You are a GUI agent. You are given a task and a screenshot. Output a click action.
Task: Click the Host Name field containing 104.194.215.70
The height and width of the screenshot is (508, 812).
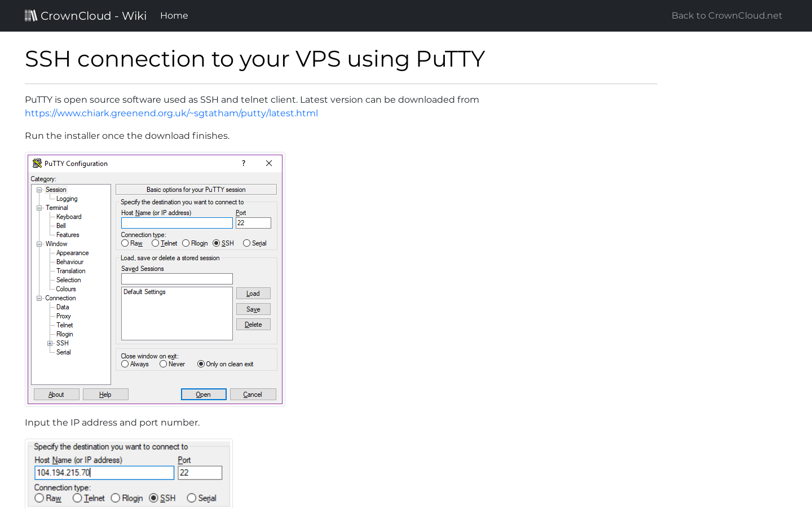point(104,473)
